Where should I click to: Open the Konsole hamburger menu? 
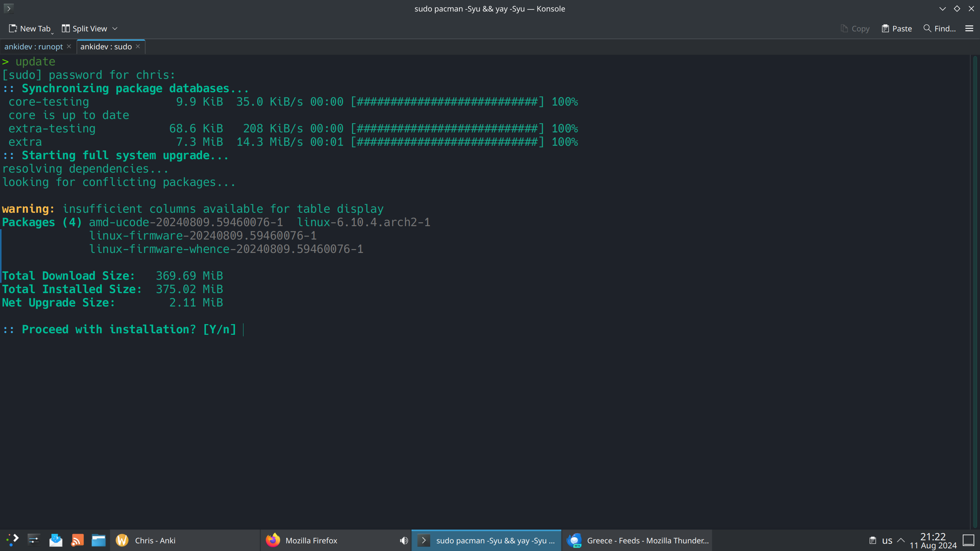[969, 28]
